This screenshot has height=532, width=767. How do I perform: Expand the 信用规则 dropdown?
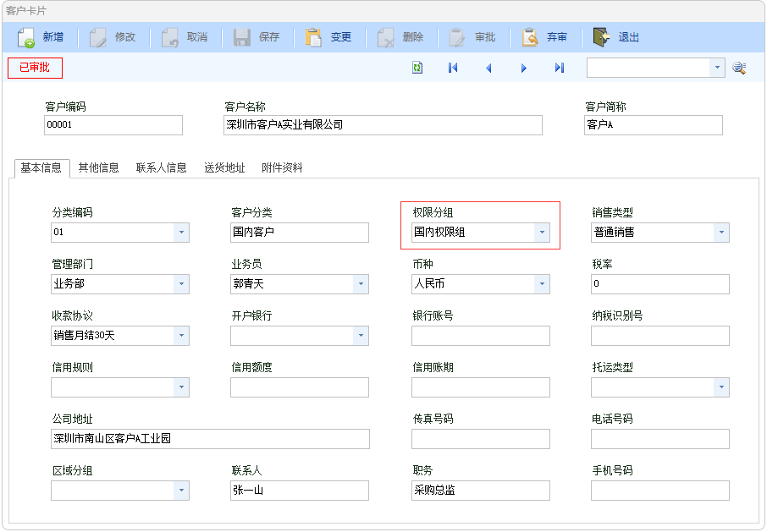tap(181, 387)
